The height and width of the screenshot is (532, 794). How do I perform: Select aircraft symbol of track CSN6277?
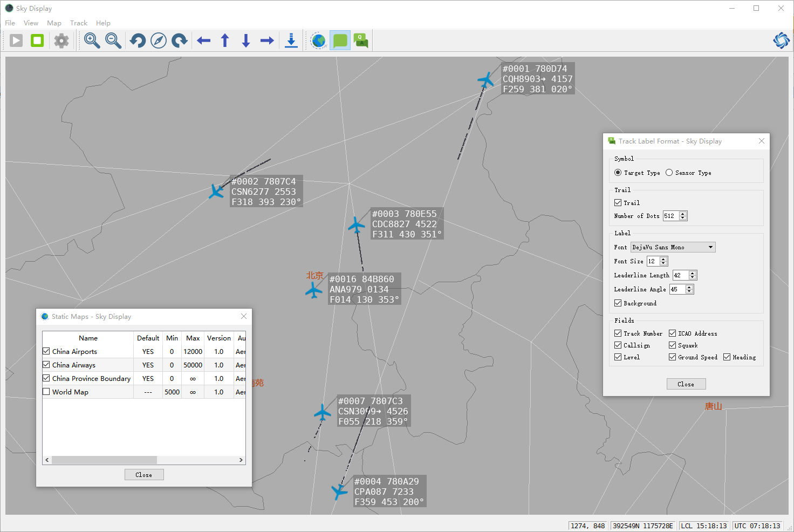point(216,191)
